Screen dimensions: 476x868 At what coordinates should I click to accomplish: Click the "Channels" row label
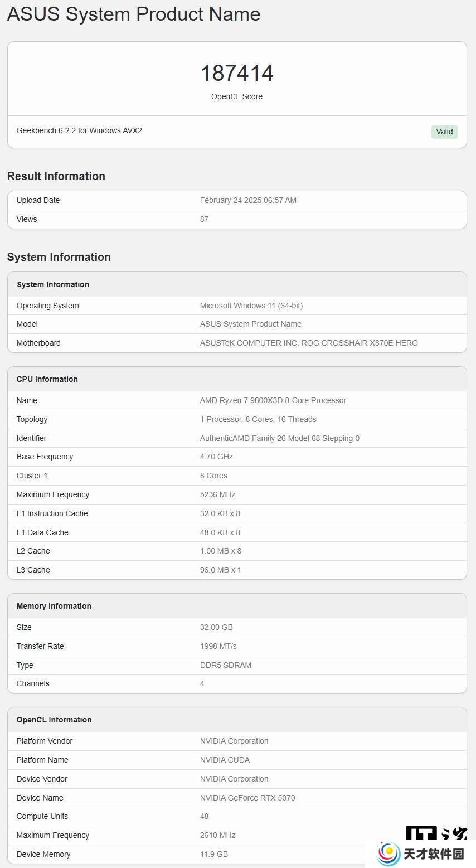33,683
